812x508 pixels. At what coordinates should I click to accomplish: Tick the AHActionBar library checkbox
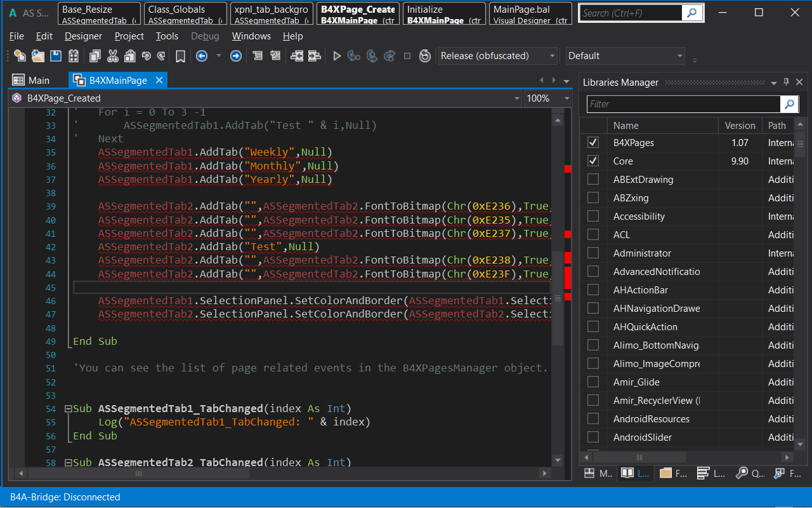593,290
